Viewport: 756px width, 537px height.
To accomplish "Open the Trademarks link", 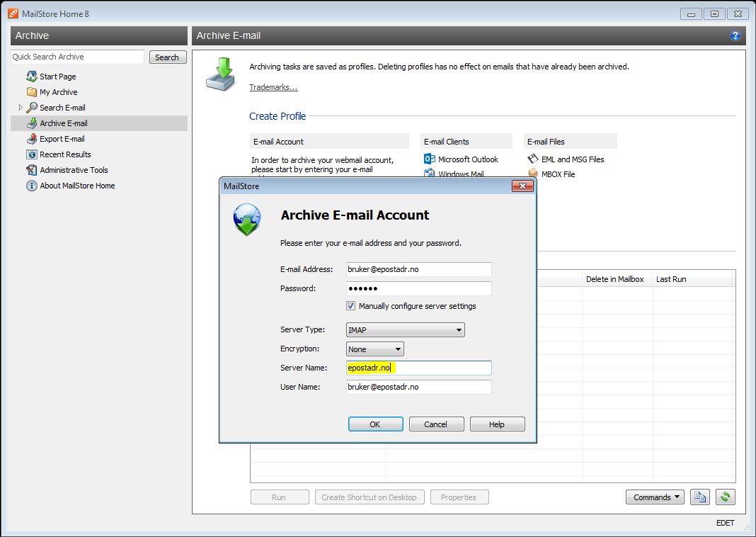I will point(273,87).
